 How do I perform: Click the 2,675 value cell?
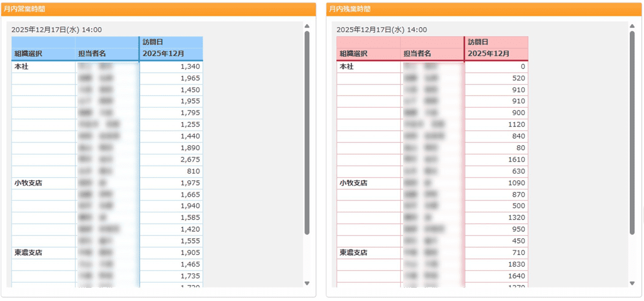click(171, 160)
